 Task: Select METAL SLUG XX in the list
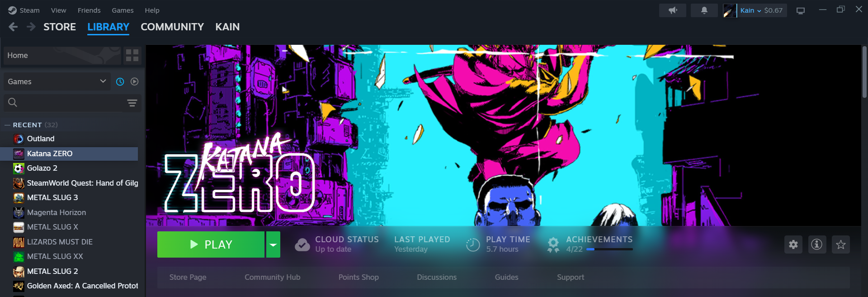(70, 256)
